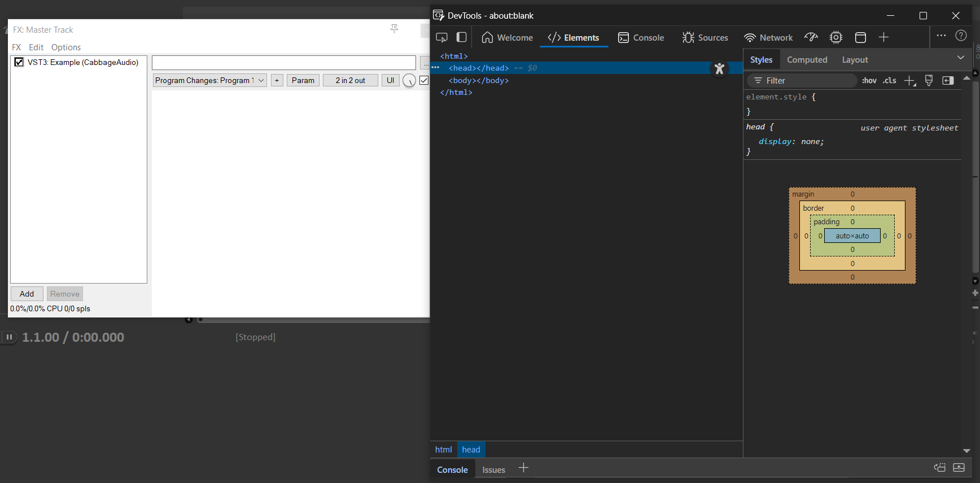Expand more tabs chevron in Styles pane

(x=960, y=58)
